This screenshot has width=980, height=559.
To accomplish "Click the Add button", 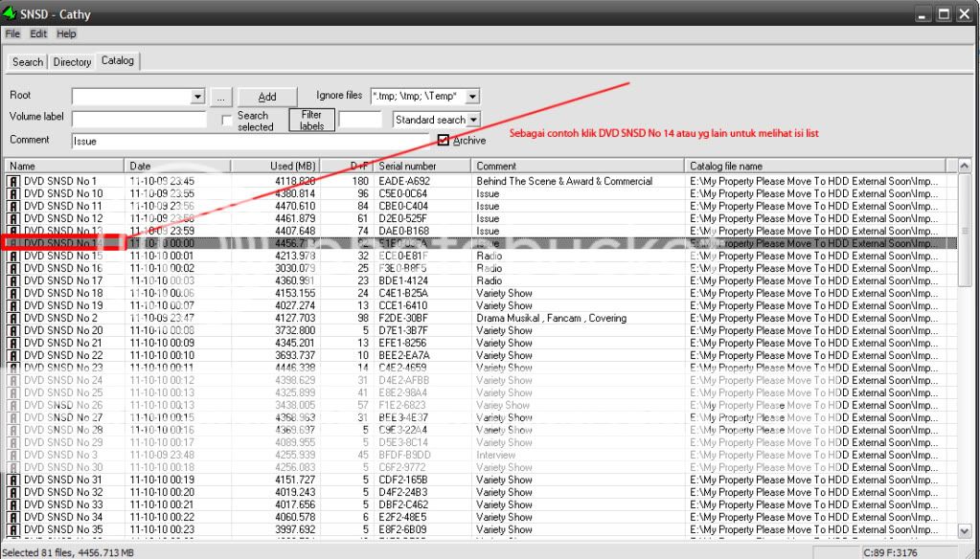I will (267, 97).
